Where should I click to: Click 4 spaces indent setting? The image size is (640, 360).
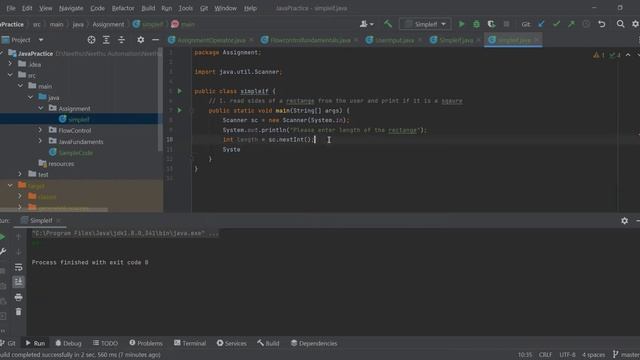pos(593,355)
